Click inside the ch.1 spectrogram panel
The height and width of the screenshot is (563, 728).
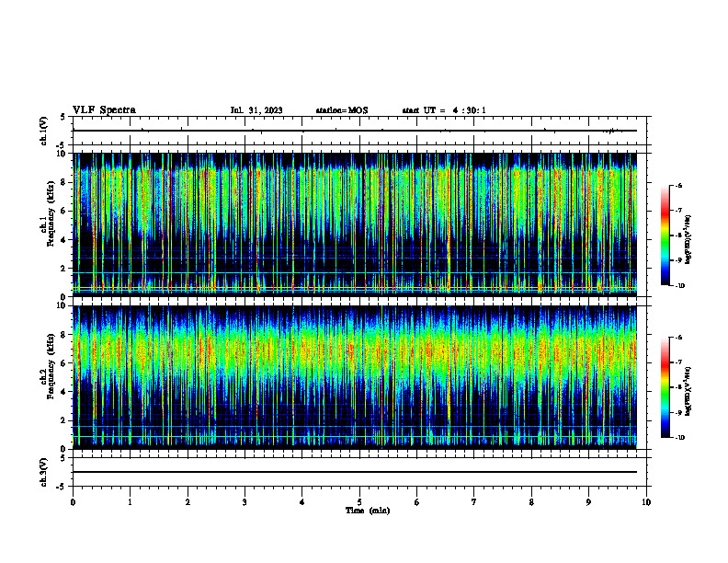(355, 224)
